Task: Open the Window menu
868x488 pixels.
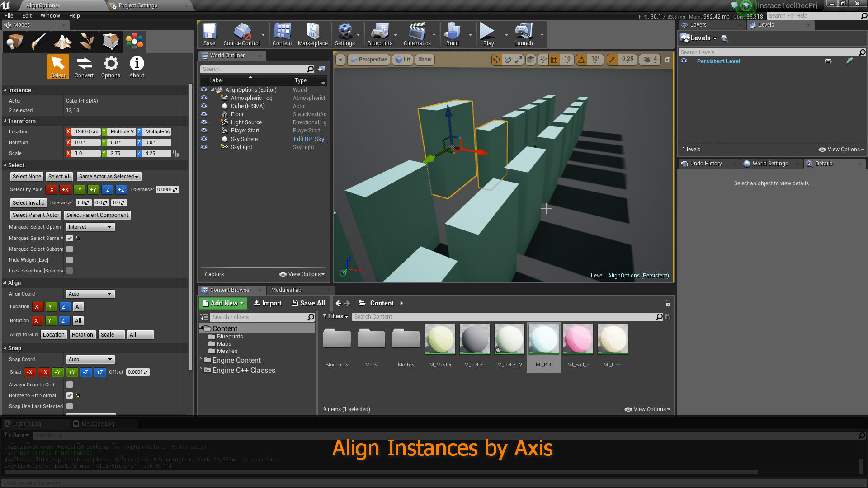Action: pyautogui.click(x=50, y=15)
